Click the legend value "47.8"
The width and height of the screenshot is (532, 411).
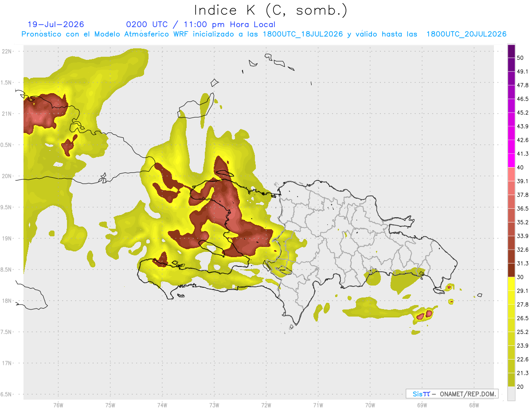click(523, 85)
